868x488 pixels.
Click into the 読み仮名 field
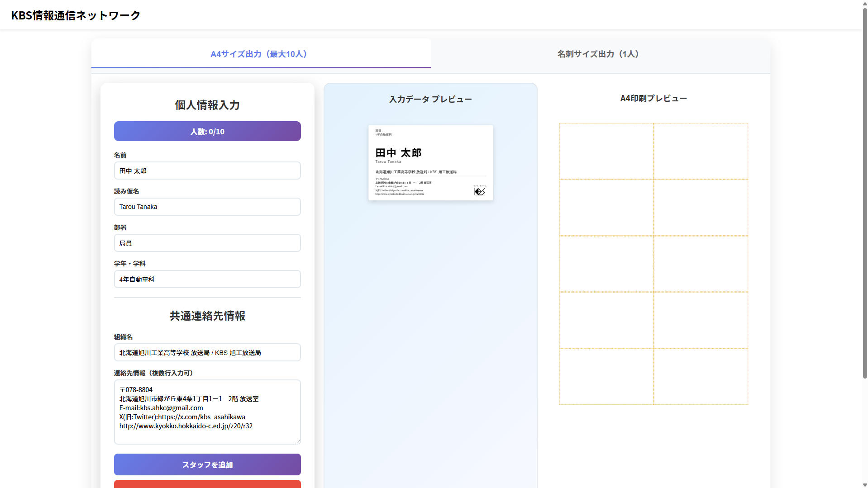(207, 207)
